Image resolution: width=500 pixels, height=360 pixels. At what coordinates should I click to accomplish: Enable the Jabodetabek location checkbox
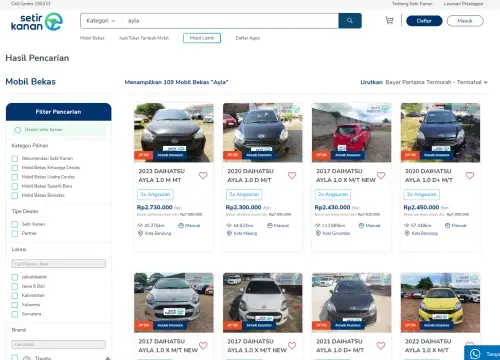pyautogui.click(x=15, y=277)
